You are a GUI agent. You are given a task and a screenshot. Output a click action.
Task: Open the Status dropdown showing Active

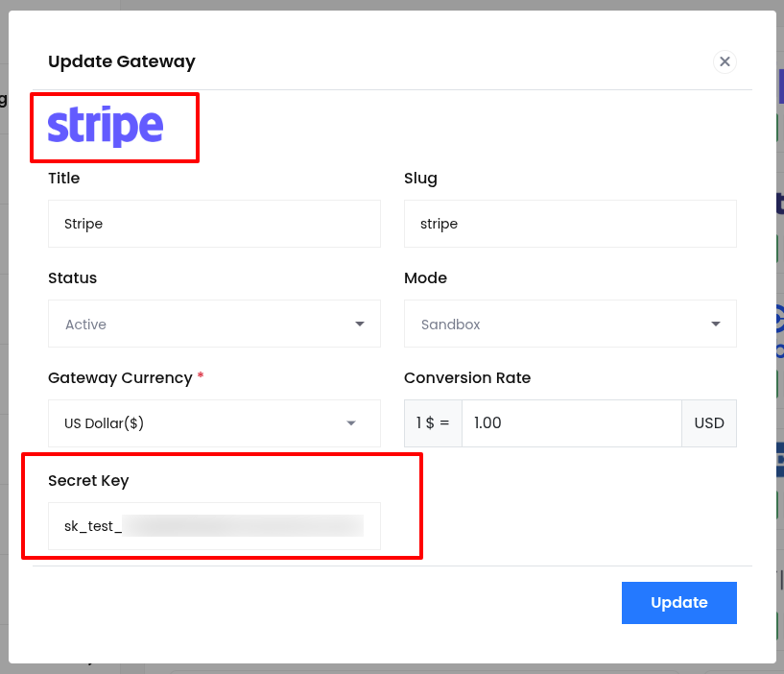point(214,325)
